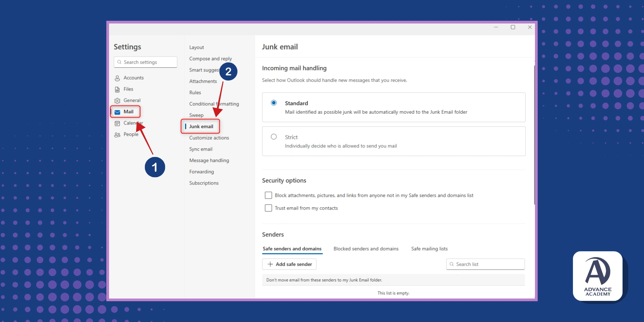The height and width of the screenshot is (322, 644).
Task: Click the General gear icon
Action: coord(117,101)
